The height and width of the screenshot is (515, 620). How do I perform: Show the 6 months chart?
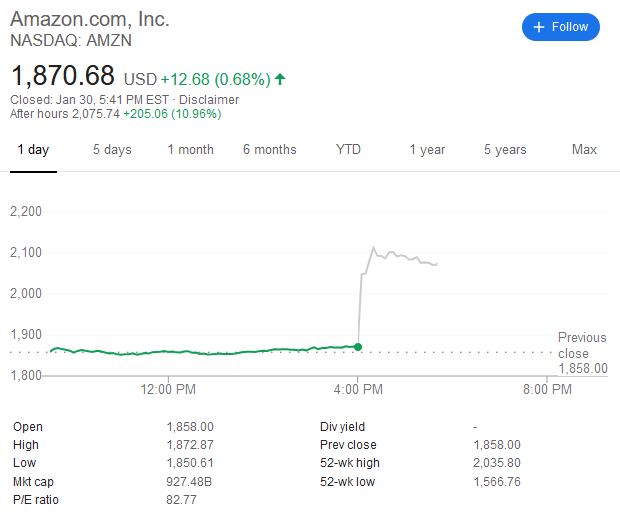pyautogui.click(x=269, y=150)
